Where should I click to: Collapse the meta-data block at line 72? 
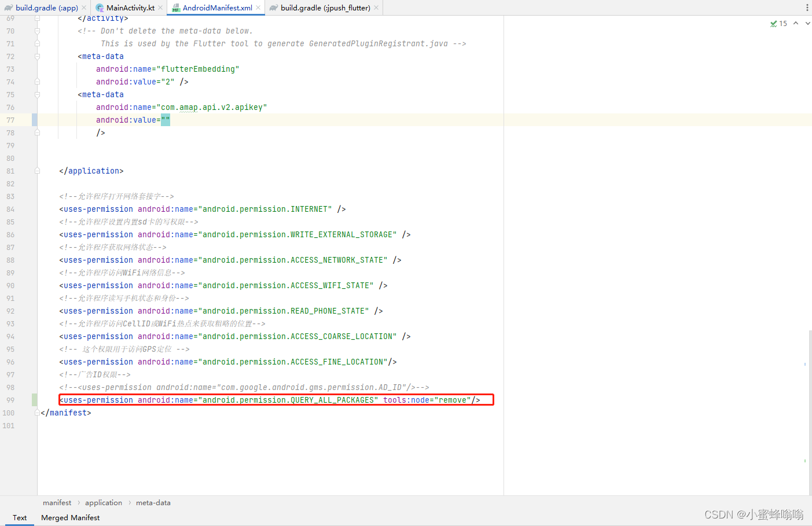(x=37, y=57)
